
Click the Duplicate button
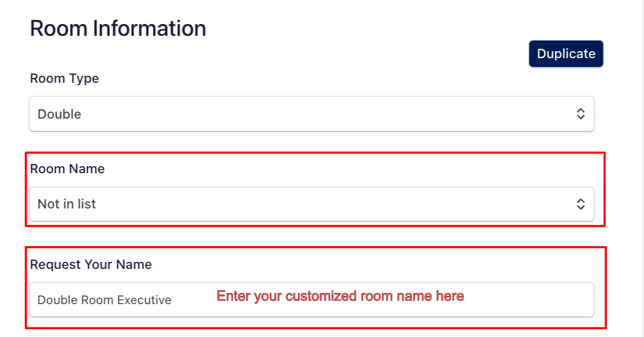(566, 54)
